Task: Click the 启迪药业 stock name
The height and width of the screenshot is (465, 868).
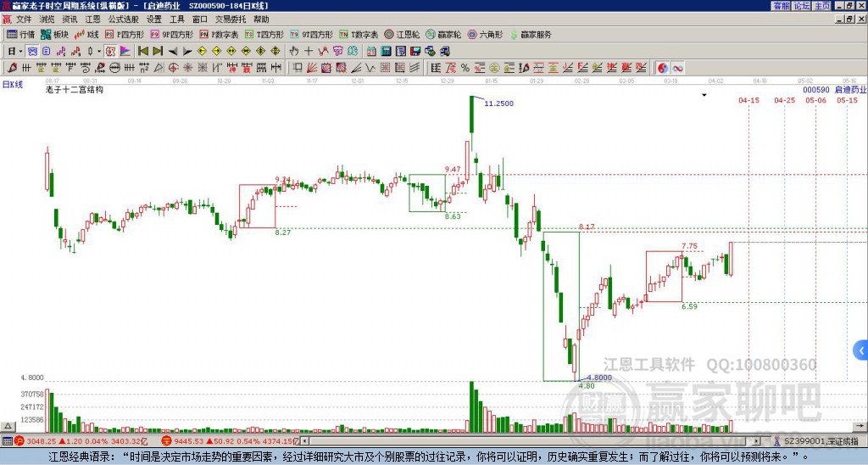Action: tap(850, 90)
